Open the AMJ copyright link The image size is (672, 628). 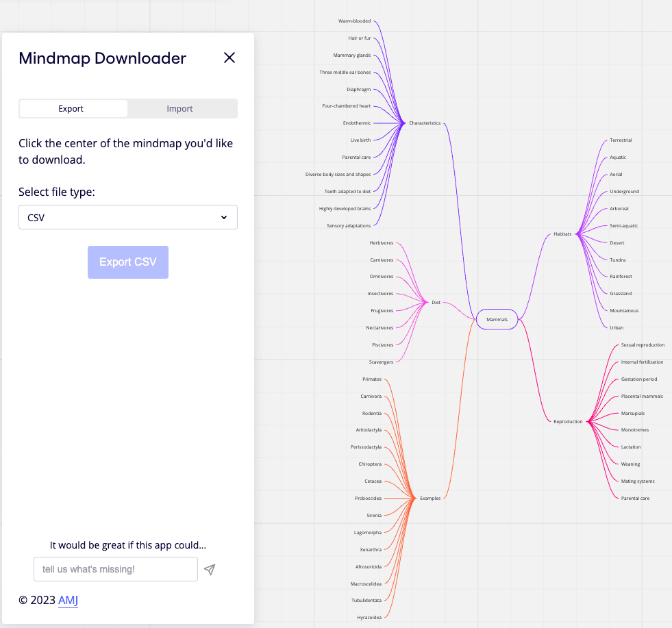point(68,600)
